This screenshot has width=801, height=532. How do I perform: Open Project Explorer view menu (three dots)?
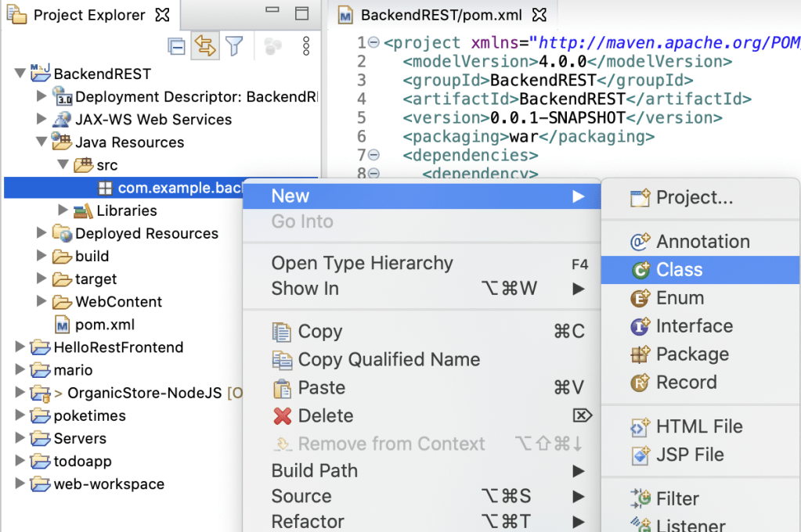pyautogui.click(x=306, y=46)
